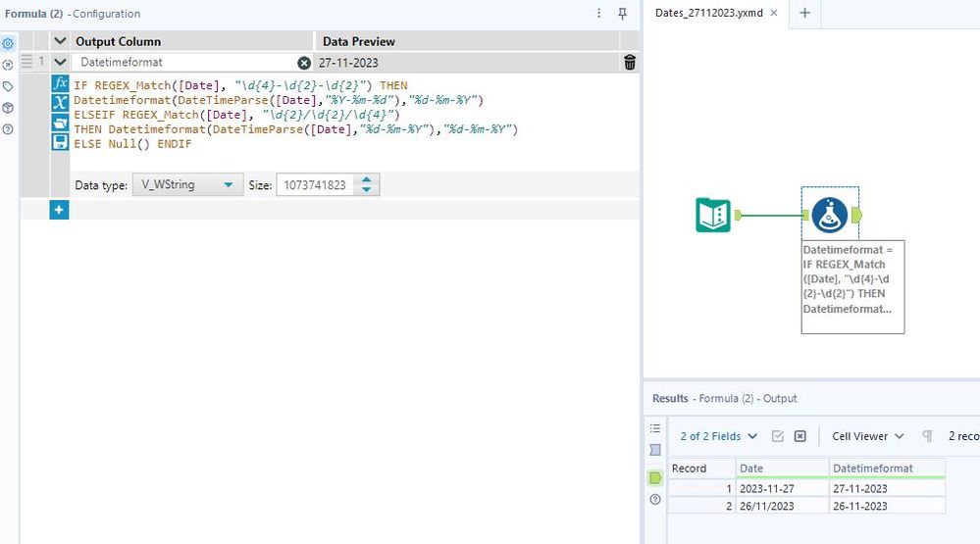Select cell 26-11-2023 in Results grid

pyautogui.click(x=887, y=506)
